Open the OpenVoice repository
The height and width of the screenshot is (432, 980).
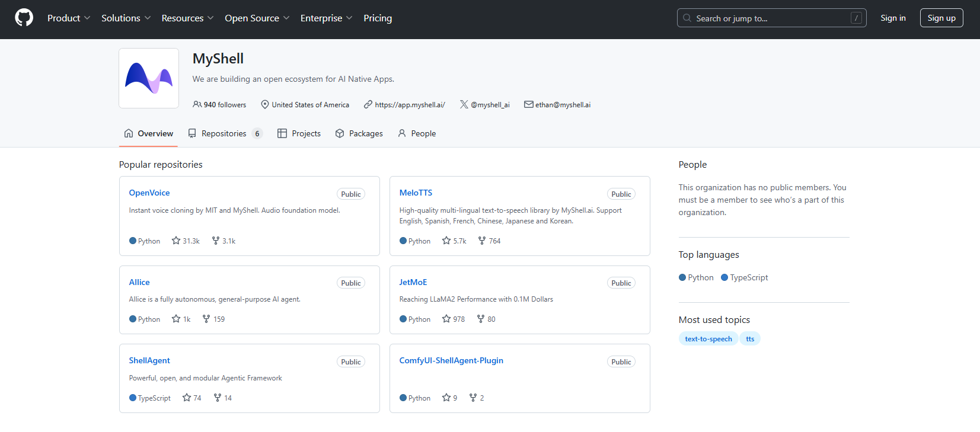click(149, 193)
